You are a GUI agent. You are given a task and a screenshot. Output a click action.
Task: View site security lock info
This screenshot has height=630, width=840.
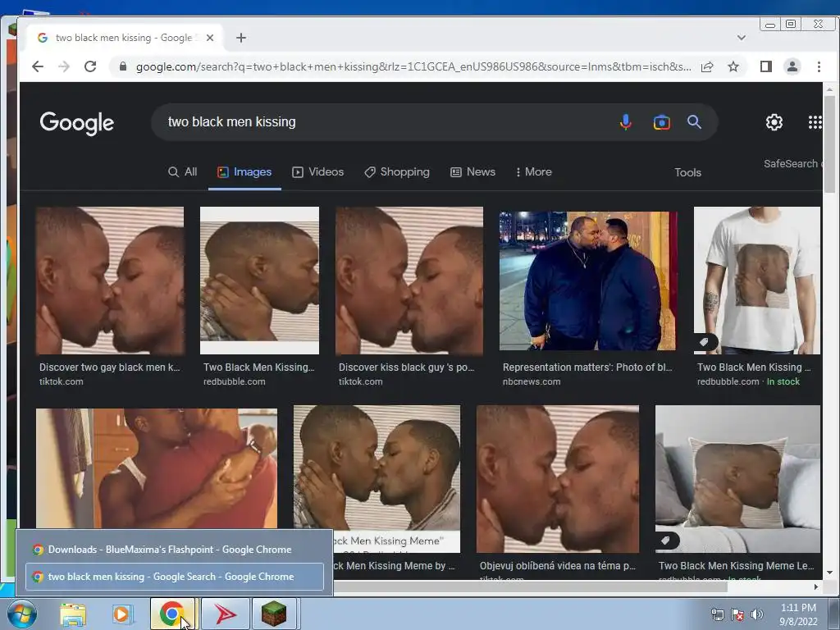point(123,66)
